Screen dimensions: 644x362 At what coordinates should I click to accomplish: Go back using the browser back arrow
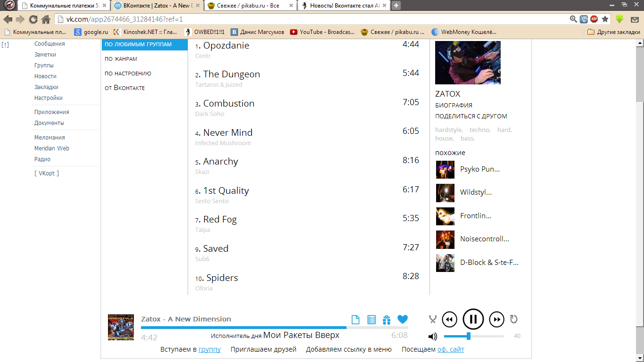[8, 19]
